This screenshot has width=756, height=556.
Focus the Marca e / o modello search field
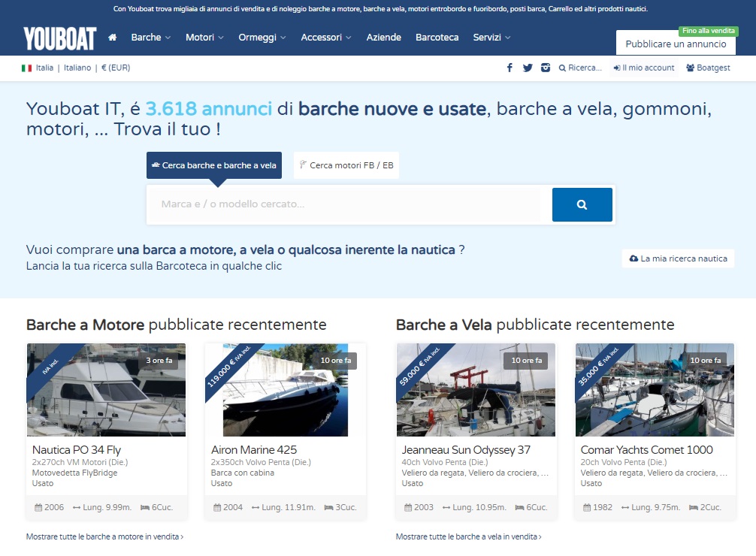(349, 204)
